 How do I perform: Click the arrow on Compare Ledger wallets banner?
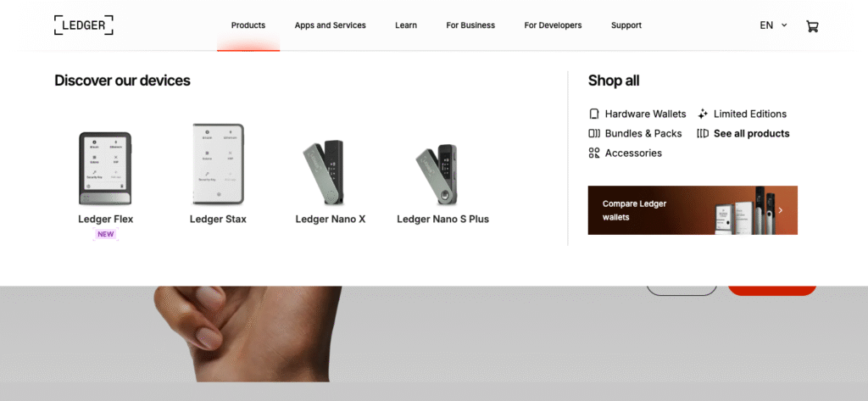pyautogui.click(x=781, y=210)
